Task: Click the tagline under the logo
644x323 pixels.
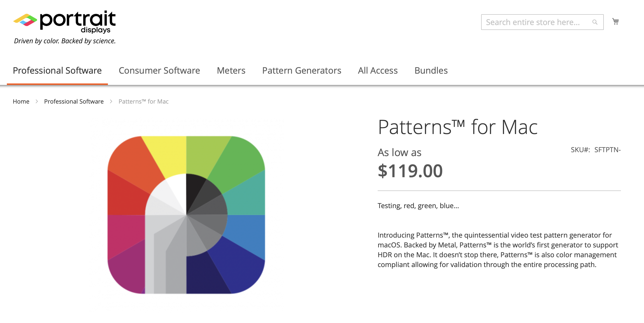Action: (x=65, y=41)
